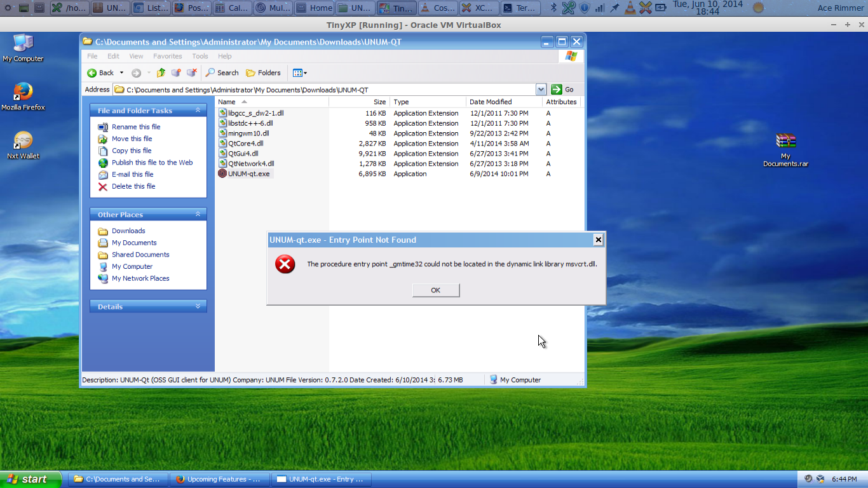Switch to C:\Documents and Se... taskbar button
The height and width of the screenshot is (488, 868).
pos(118,479)
